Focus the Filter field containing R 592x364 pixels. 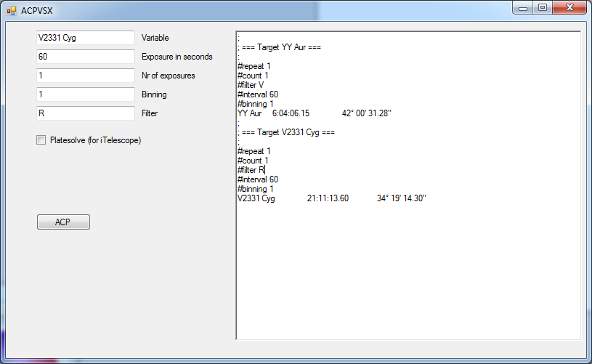[86, 113]
